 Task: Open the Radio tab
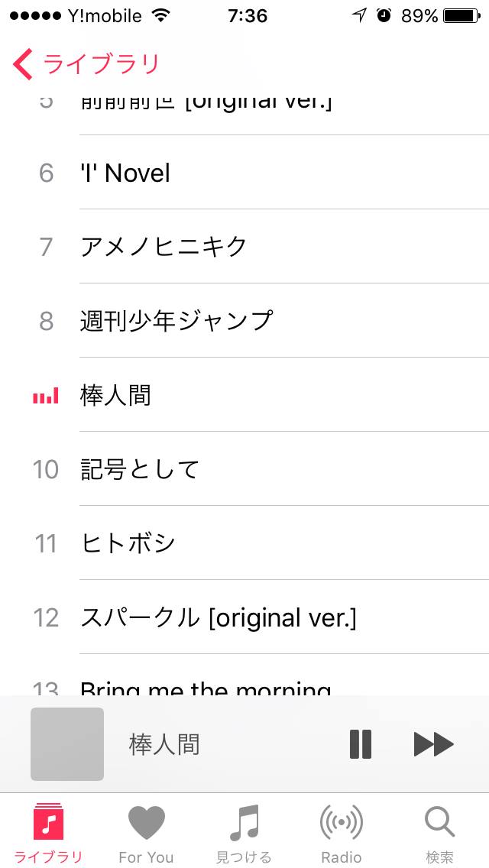341,834
